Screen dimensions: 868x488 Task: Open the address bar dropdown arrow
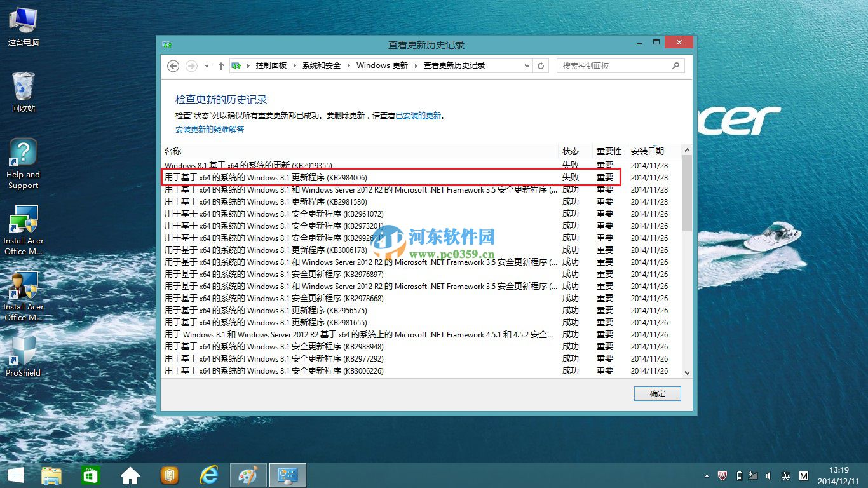pyautogui.click(x=526, y=65)
